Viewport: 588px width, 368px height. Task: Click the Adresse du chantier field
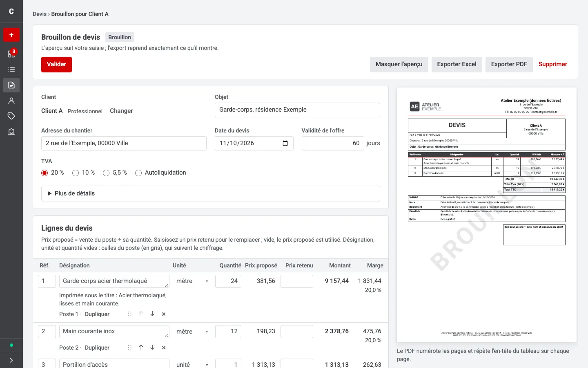coord(124,143)
